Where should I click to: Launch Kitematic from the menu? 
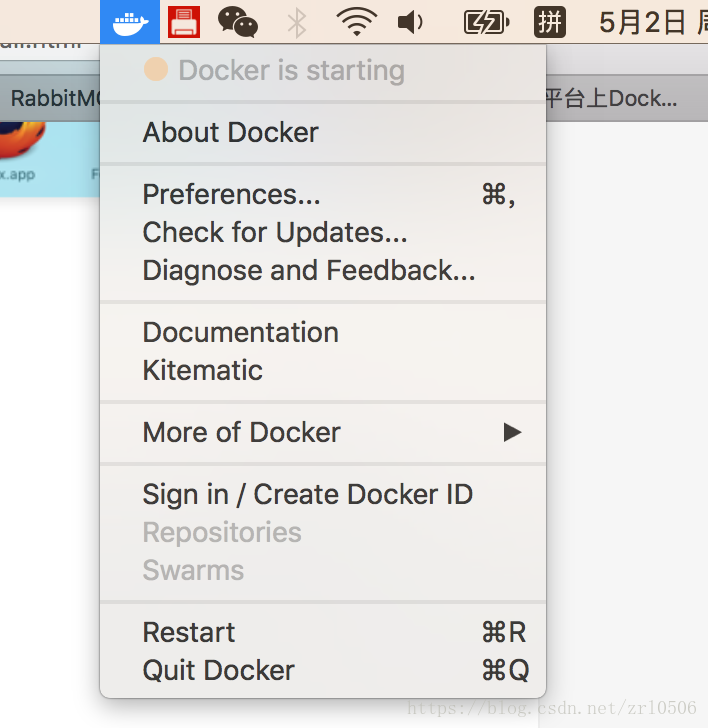tap(323, 370)
